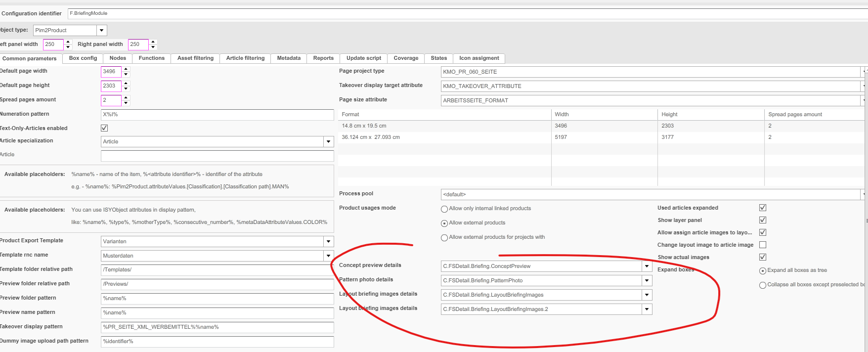The height and width of the screenshot is (352, 868).
Task: Choose Expand all boxes as tree option
Action: (763, 271)
